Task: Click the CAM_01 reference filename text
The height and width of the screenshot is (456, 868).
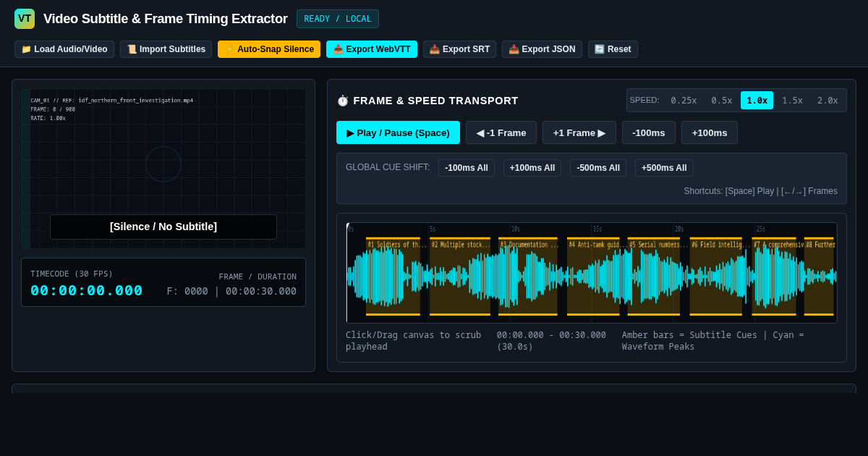Action: tap(112, 101)
